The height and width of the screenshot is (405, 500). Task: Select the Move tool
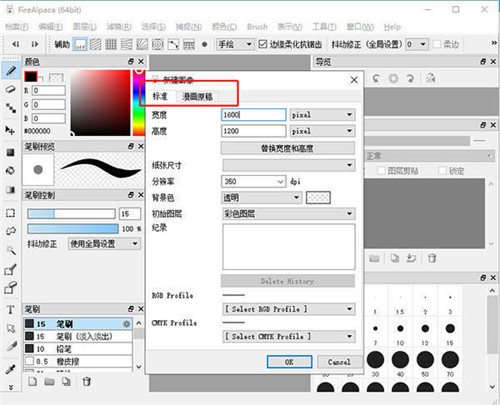(10, 130)
